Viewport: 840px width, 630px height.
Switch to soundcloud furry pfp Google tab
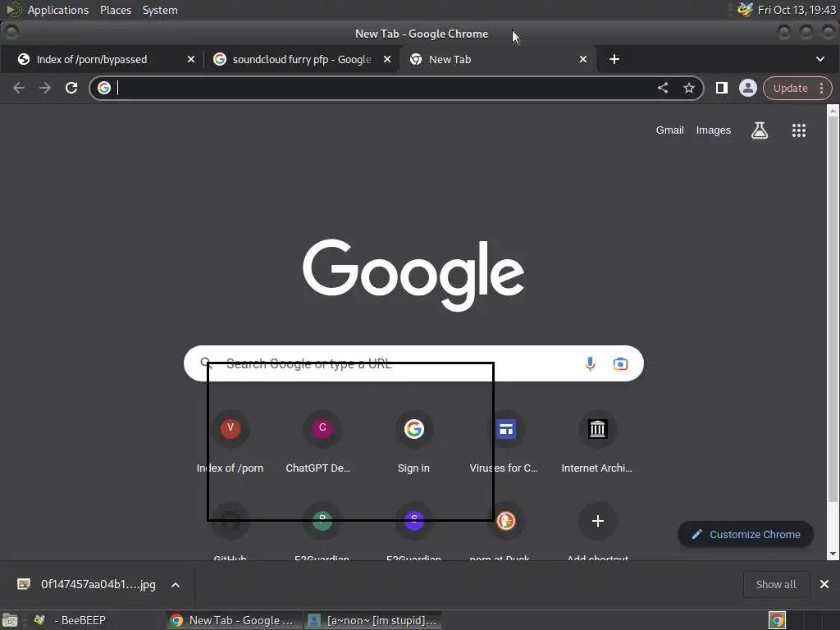[302, 59]
